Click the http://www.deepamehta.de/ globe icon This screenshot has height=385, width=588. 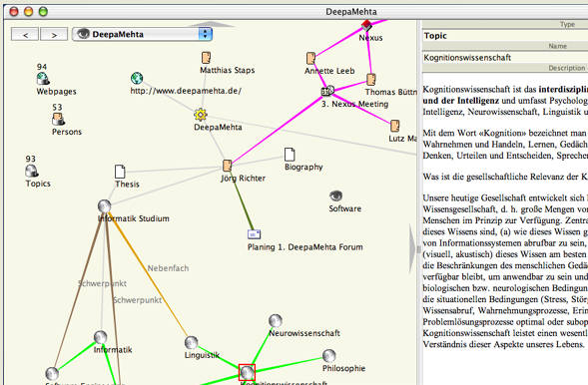click(x=137, y=78)
